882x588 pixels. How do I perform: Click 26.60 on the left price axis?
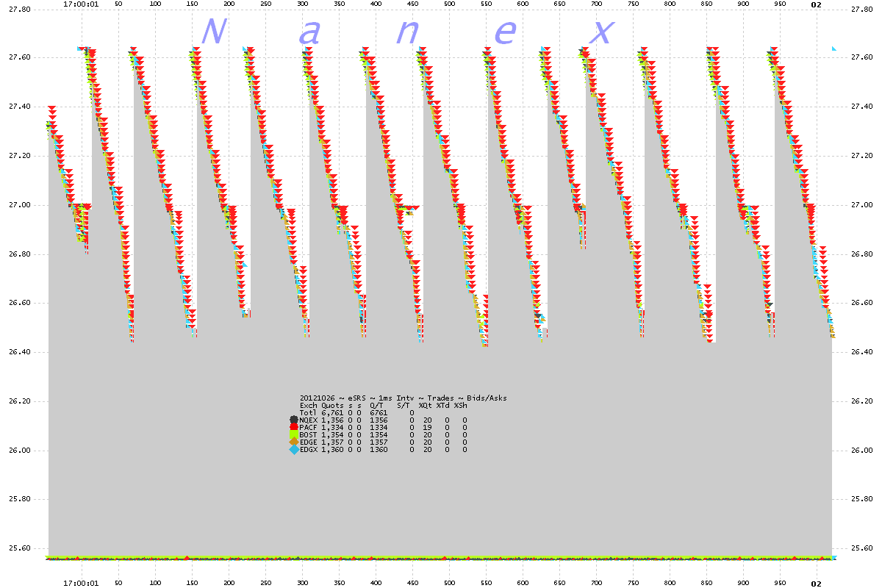tap(18, 303)
